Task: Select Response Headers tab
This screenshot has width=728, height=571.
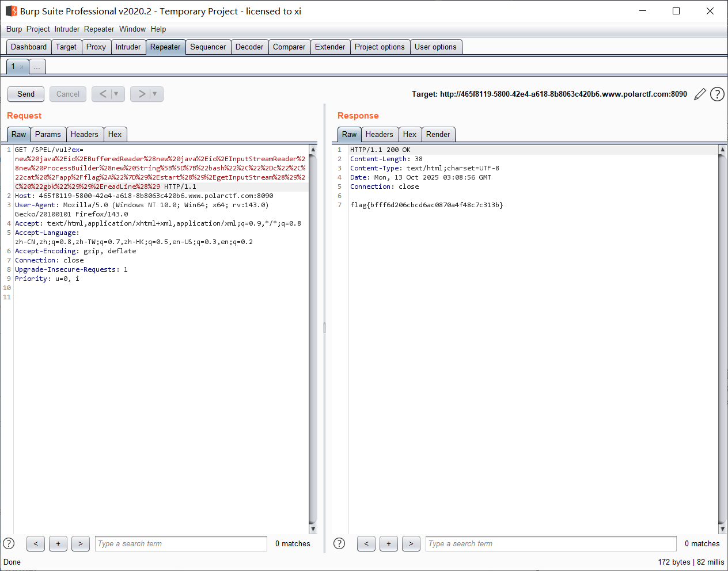Action: (380, 135)
